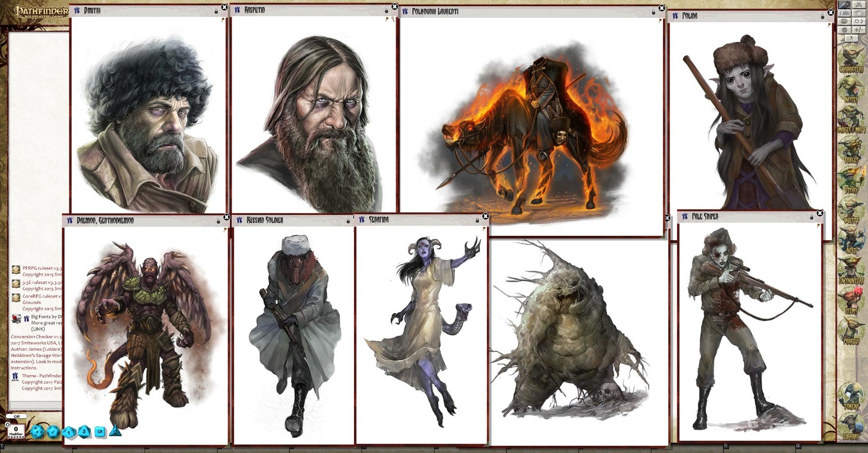Click the chat entry input field
Image resolution: width=868 pixels, height=453 pixels.
35,405
